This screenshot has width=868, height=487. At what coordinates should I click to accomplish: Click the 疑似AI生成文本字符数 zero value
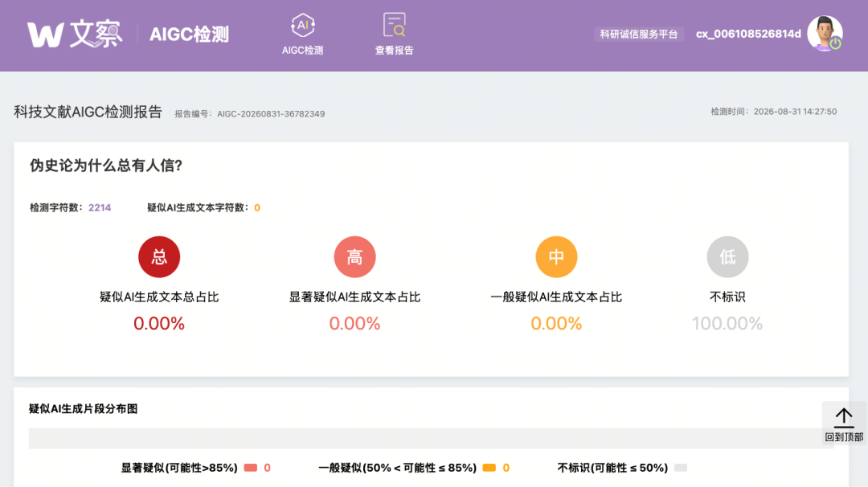[257, 208]
